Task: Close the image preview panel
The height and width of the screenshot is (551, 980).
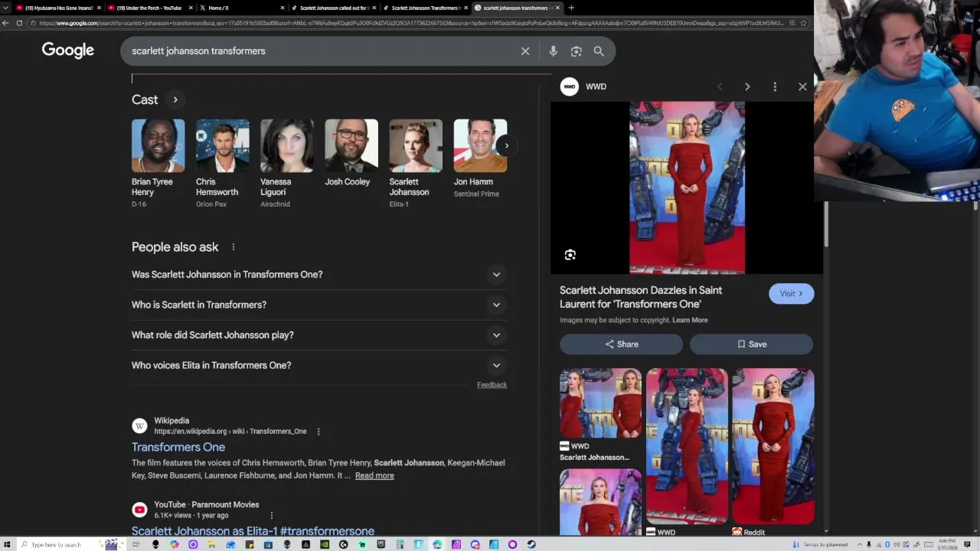Action: tap(802, 86)
